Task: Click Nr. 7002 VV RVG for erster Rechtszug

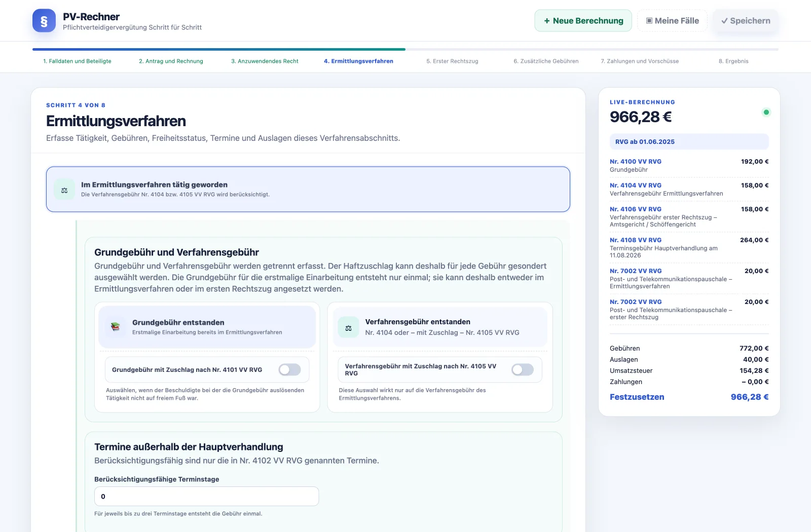Action: point(689,309)
